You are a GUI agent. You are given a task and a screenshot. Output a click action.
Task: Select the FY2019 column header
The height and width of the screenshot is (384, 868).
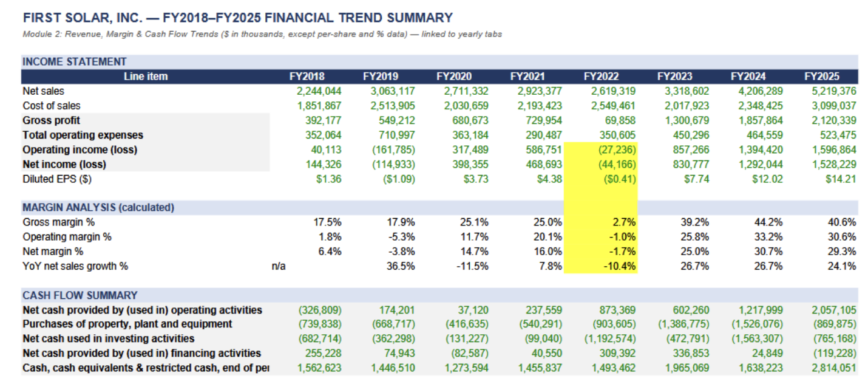(x=381, y=77)
